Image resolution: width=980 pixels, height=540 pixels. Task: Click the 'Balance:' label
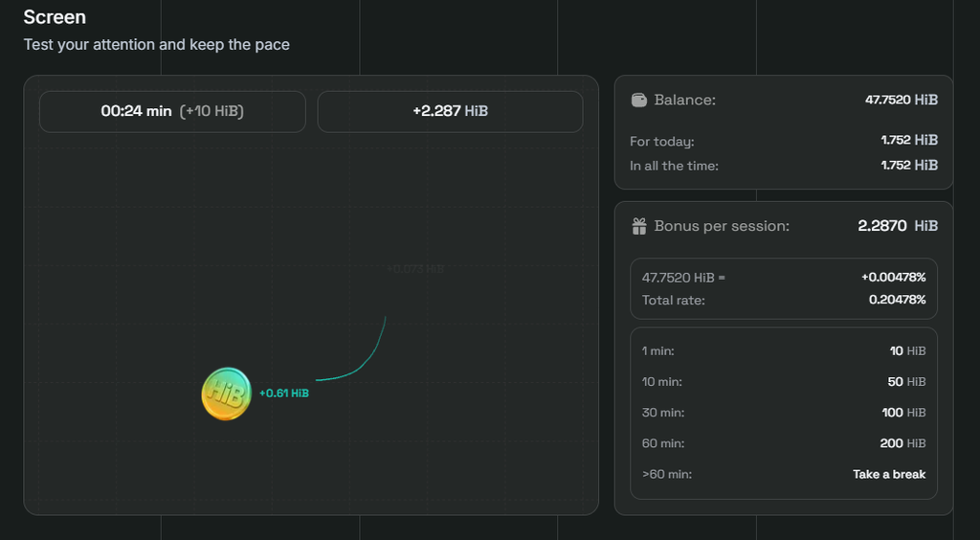pos(685,100)
